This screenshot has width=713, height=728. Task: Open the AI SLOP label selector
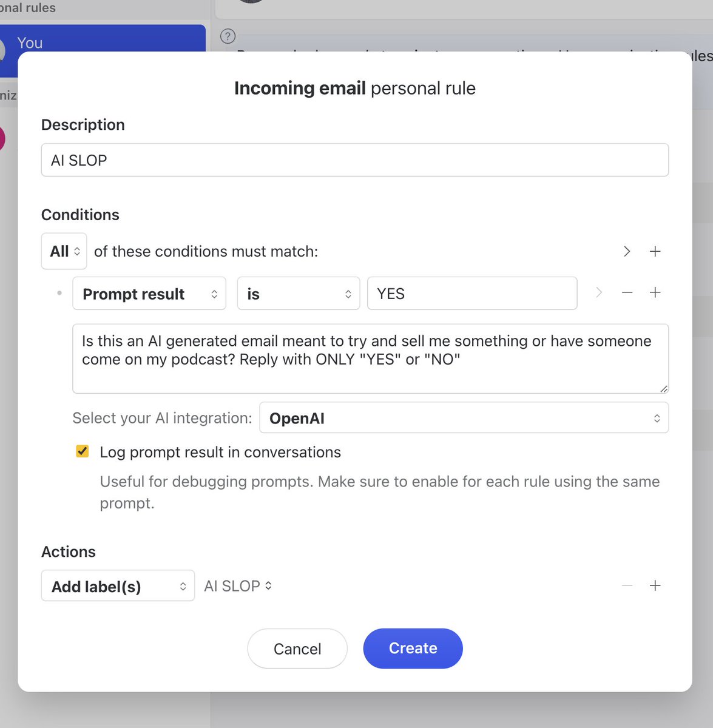[237, 585]
